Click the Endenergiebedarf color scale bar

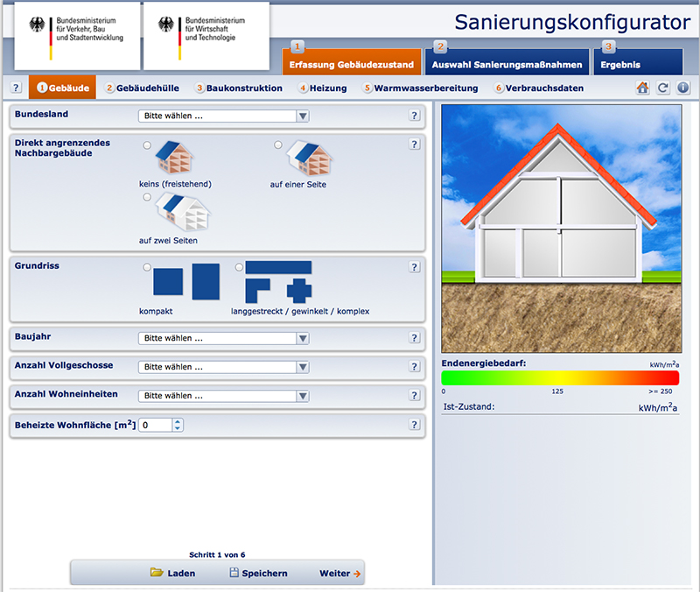[560, 377]
